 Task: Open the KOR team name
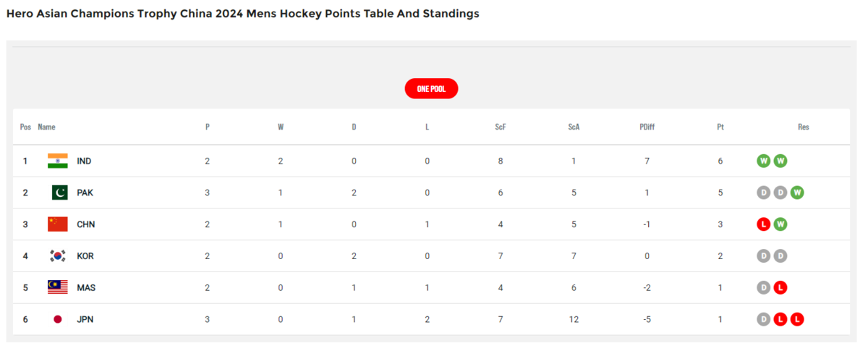pos(85,256)
